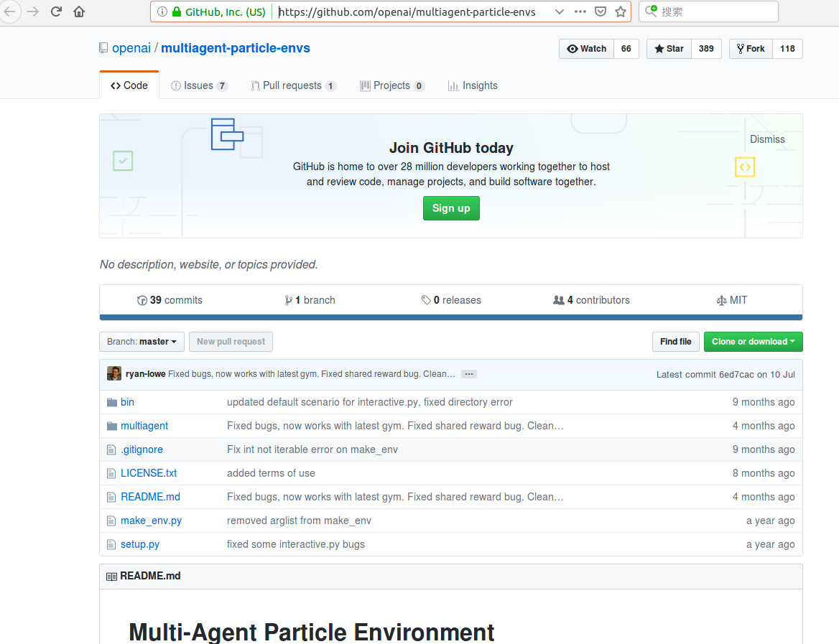Click the releases tag icon
This screenshot has width=839, height=644.
point(427,300)
